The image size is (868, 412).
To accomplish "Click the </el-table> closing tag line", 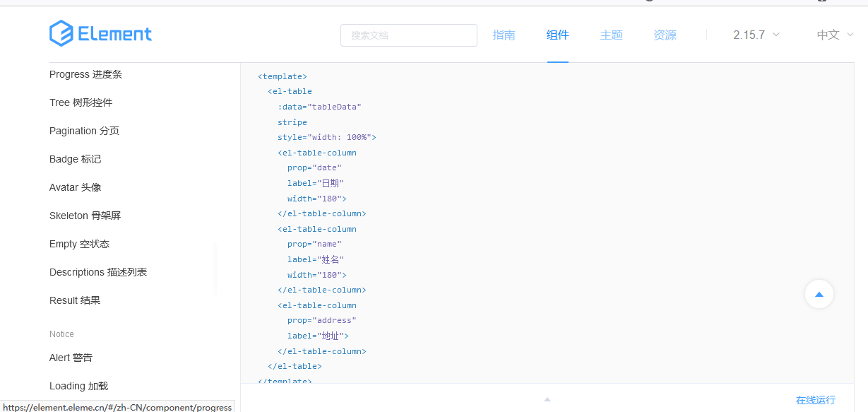I will click(295, 366).
